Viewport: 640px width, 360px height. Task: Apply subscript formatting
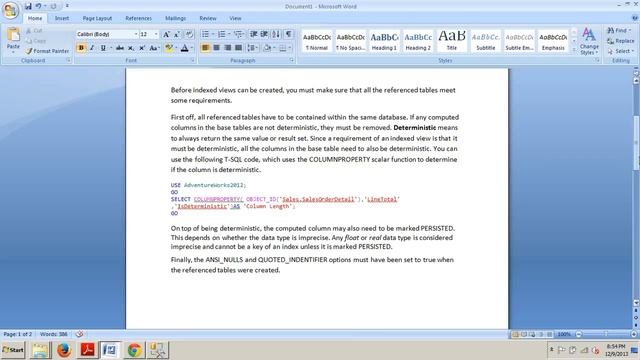(131, 48)
